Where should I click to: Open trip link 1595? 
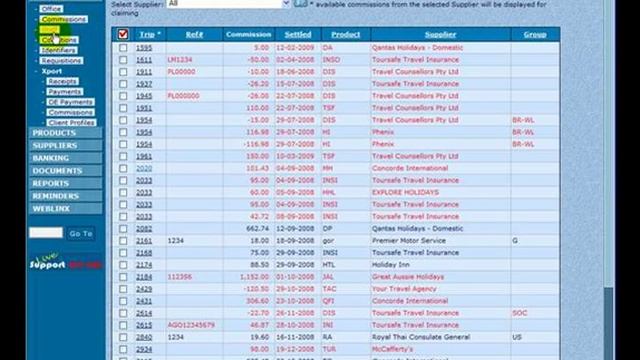[144, 48]
